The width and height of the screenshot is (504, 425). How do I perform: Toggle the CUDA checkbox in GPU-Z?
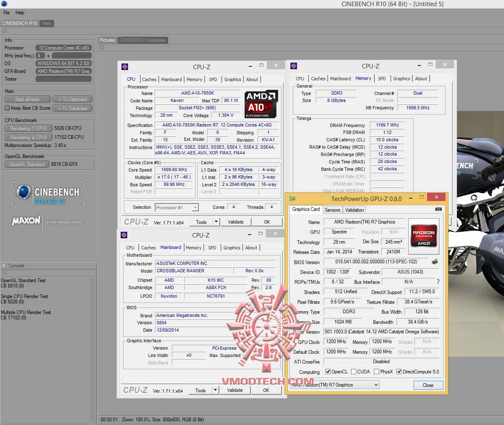[353, 372]
